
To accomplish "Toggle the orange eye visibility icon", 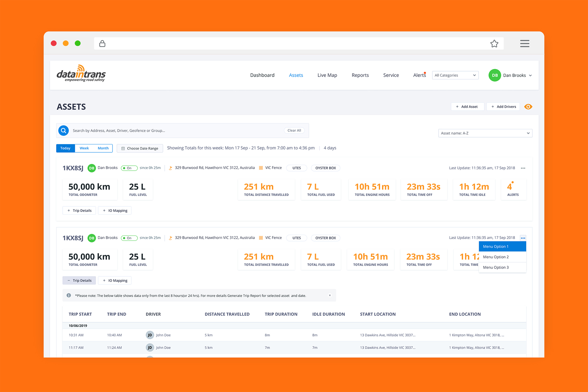I will click(x=528, y=107).
